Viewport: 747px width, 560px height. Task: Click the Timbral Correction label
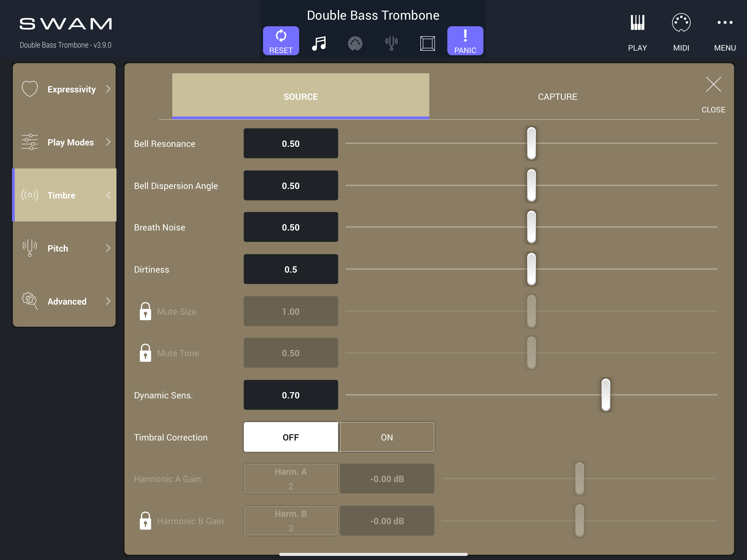171,437
